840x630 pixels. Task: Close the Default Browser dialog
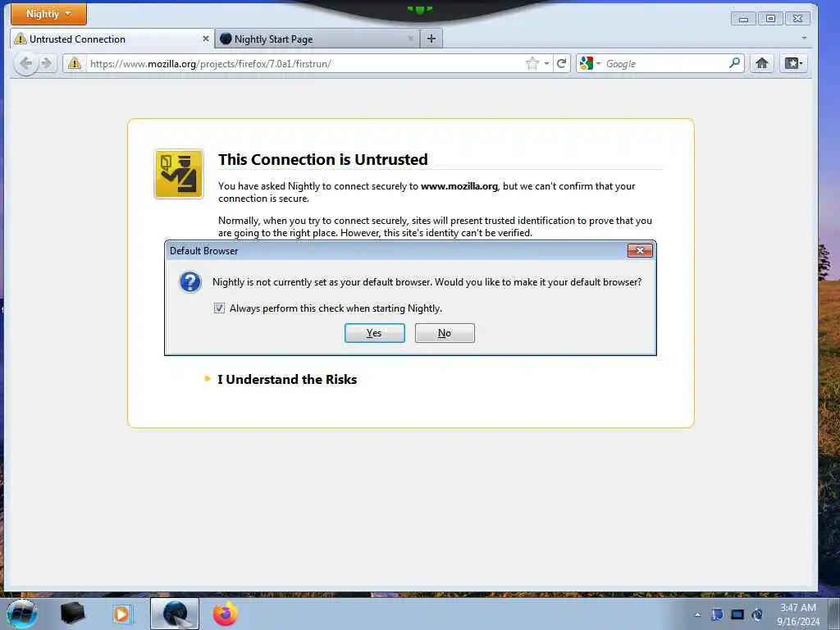[x=640, y=251]
